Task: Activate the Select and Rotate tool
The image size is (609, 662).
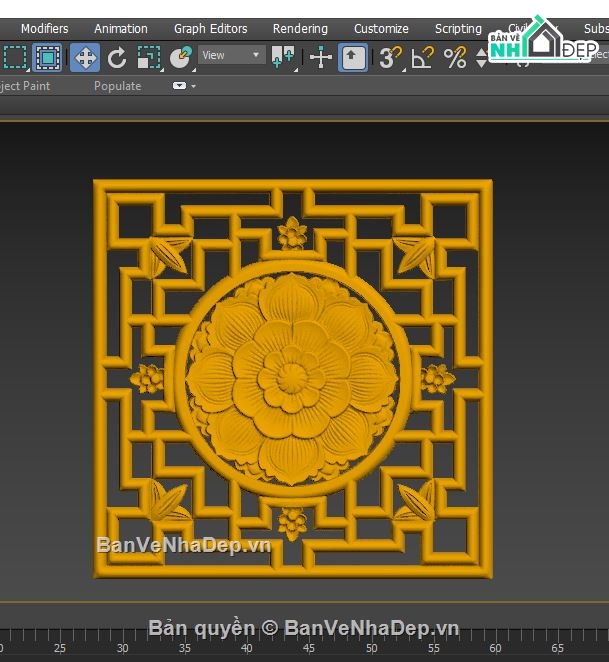Action: point(117,57)
